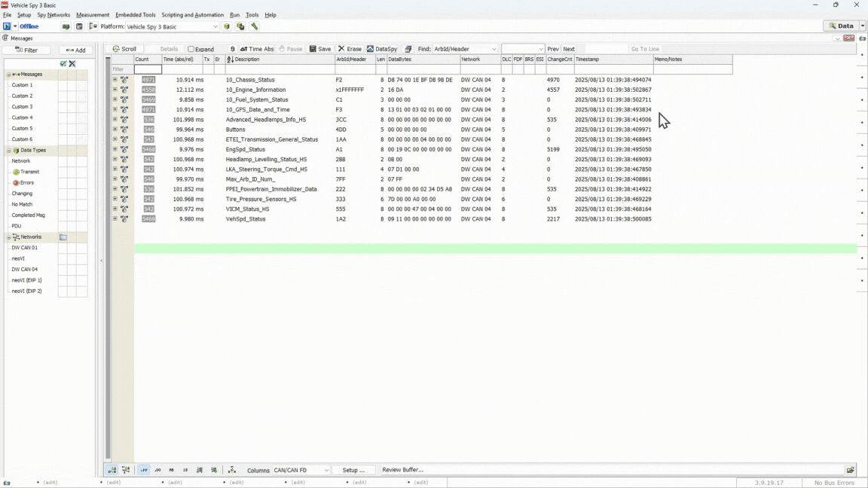868x488 pixels.
Task: Click the Setup button in bottom bar
Action: pyautogui.click(x=353, y=470)
